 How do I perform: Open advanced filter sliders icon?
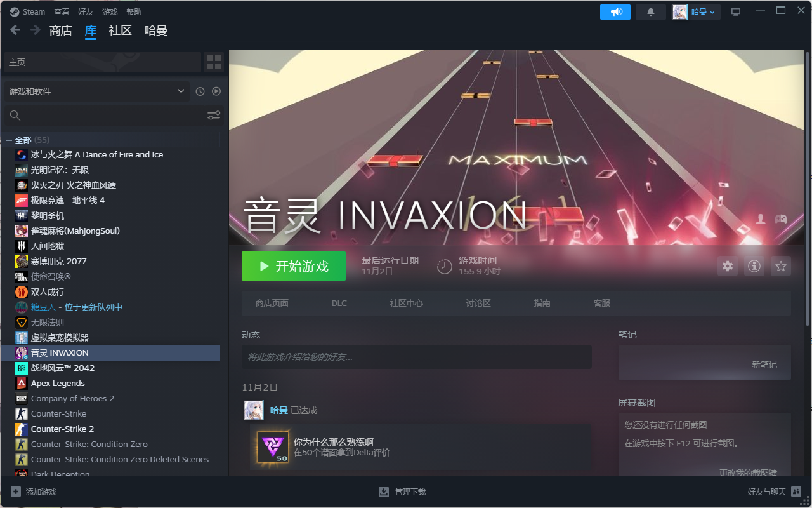point(214,116)
